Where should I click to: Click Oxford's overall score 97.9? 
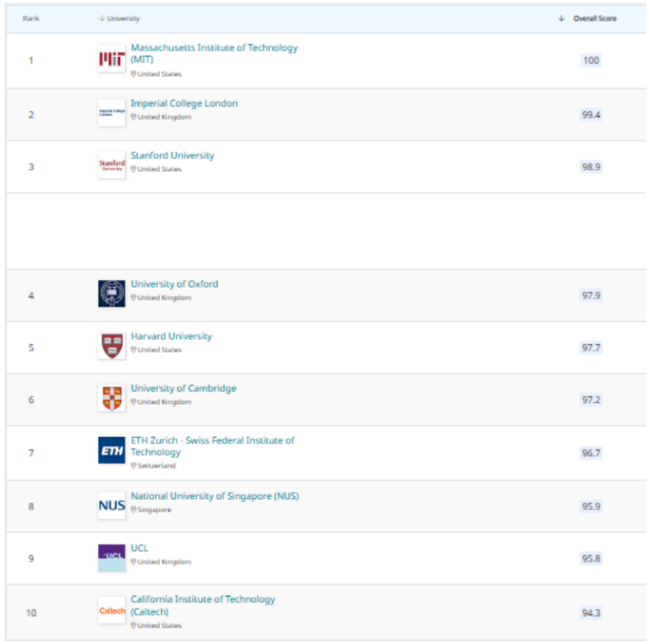click(x=591, y=295)
